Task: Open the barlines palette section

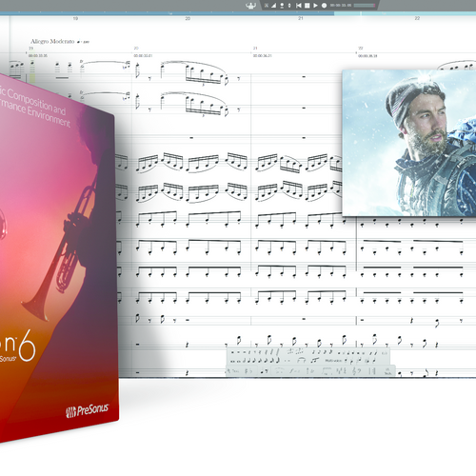Action: point(373,371)
